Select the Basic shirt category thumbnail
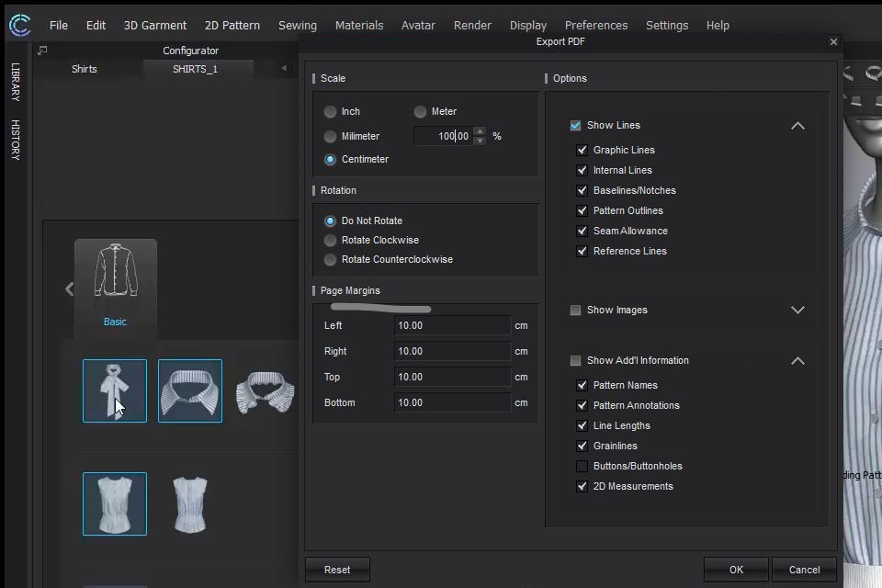This screenshot has height=588, width=882. (116, 287)
